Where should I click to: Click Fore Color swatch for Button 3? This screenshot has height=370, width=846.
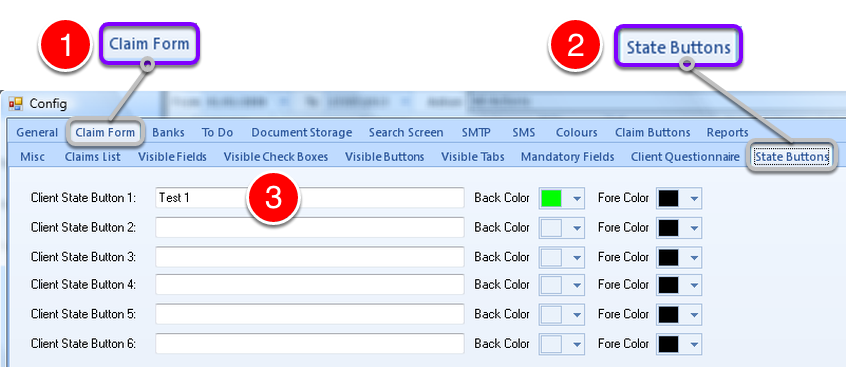668,257
